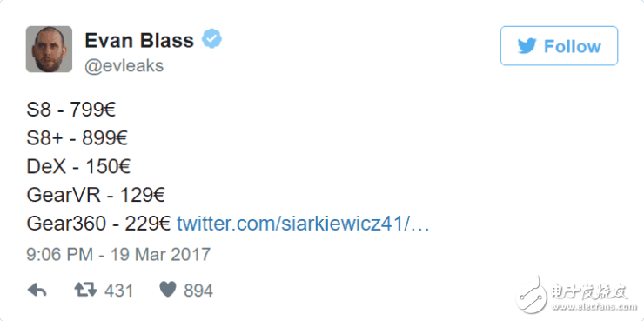This screenshot has height=321, width=644.
Task: Click the blue verified badge
Action: coord(211,39)
